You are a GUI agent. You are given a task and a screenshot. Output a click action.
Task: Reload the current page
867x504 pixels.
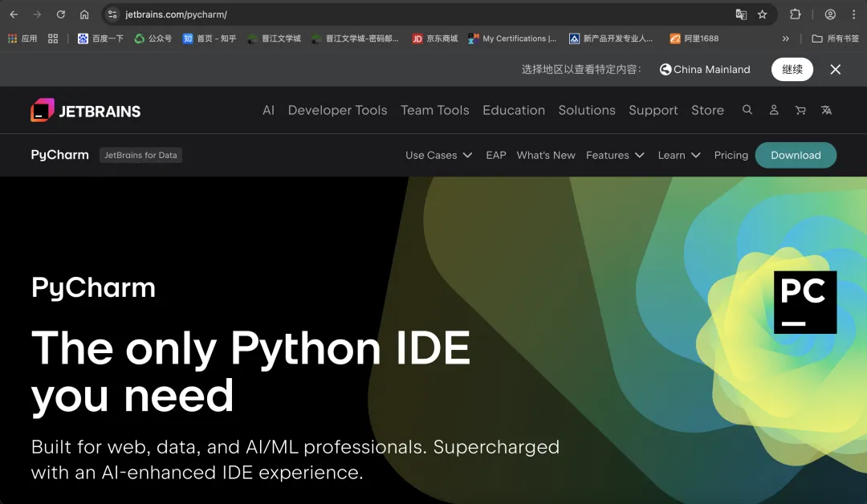[x=61, y=14]
